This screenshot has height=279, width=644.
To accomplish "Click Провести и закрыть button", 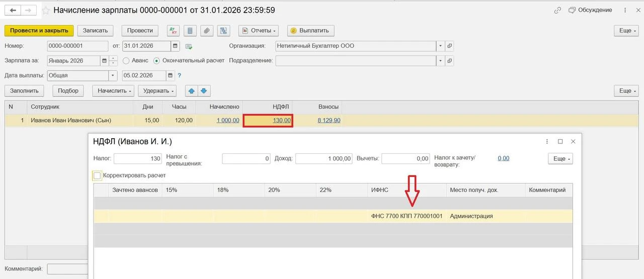I will coord(39,31).
